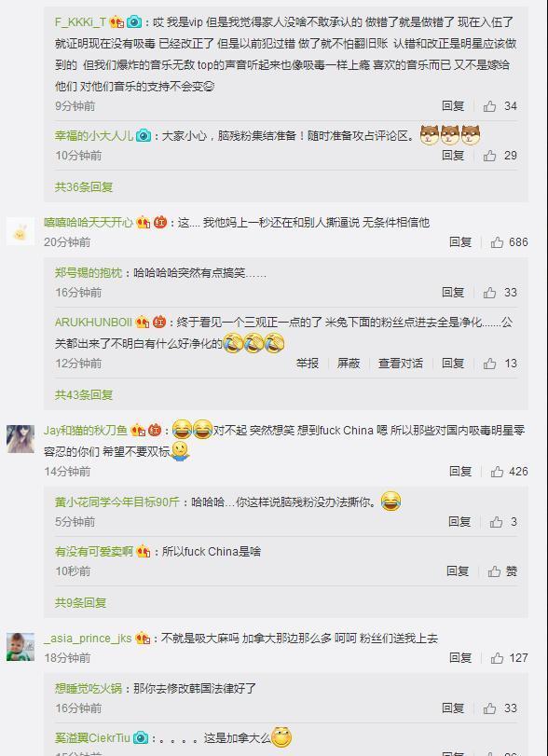Click 屏蔽 on ARUKHUNBOII's reply

(349, 363)
